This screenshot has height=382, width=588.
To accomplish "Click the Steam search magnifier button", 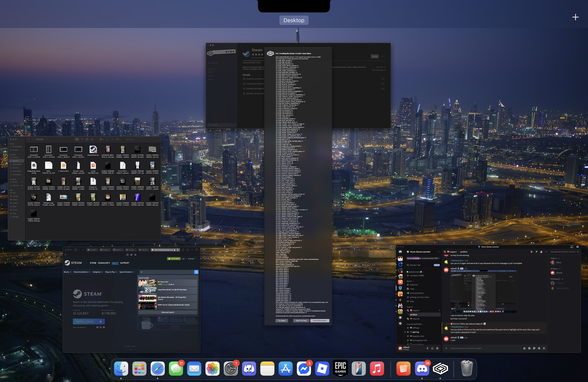I will click(196, 272).
